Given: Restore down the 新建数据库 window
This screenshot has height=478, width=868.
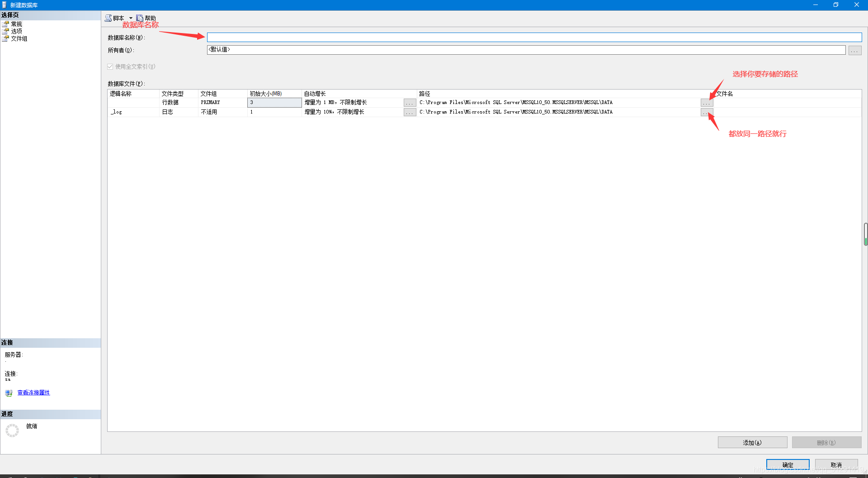Looking at the screenshot, I should point(836,5).
